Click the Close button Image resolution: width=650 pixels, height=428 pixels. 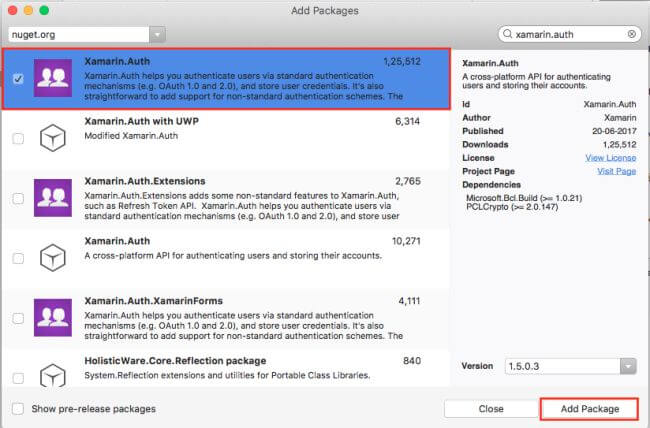pos(490,409)
